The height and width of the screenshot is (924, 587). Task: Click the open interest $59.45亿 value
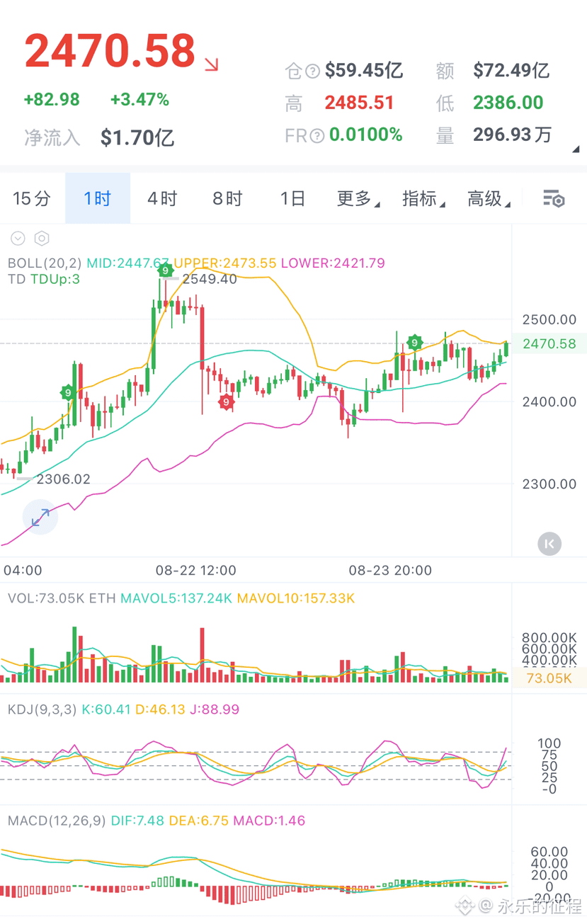pos(364,70)
